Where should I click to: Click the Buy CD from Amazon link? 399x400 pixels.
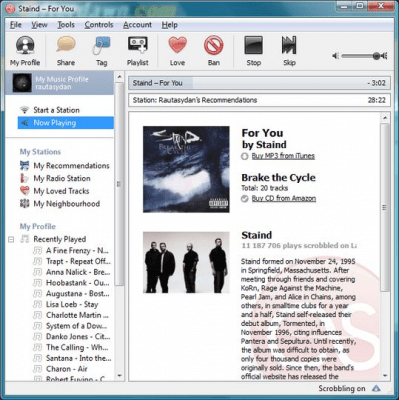point(284,198)
